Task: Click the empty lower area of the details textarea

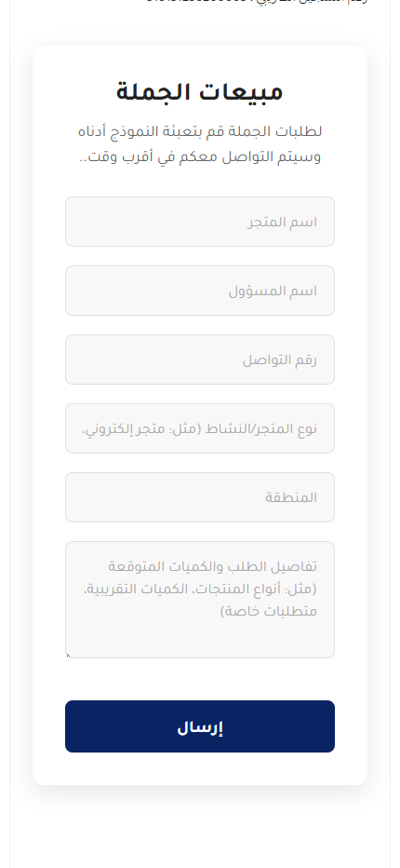Action: pos(200,639)
